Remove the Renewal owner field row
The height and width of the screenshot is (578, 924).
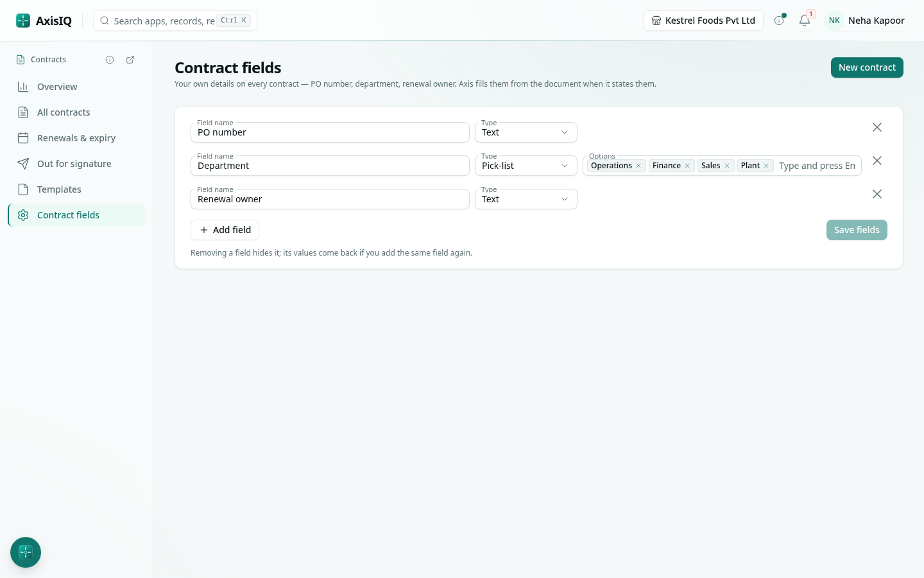[x=877, y=194]
